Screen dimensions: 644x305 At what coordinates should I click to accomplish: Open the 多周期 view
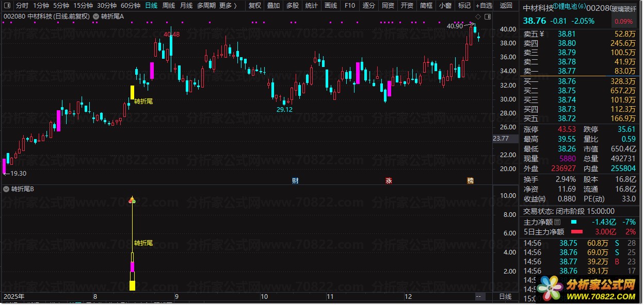pos(206,6)
